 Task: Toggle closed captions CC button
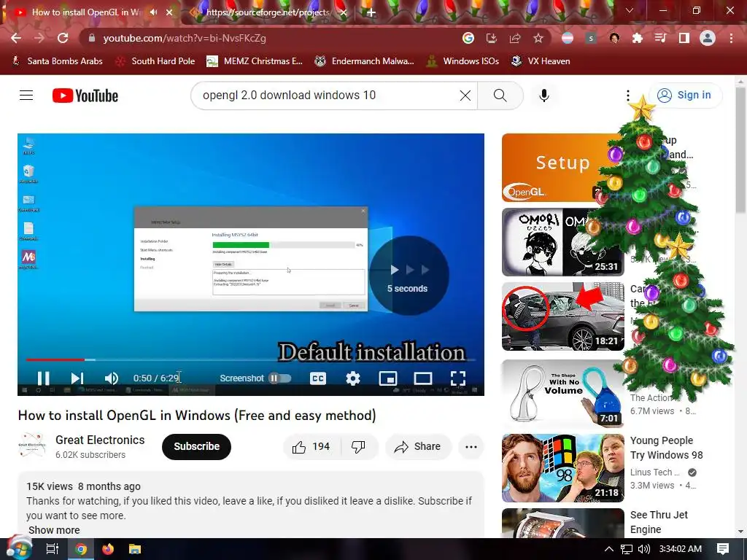click(x=318, y=378)
